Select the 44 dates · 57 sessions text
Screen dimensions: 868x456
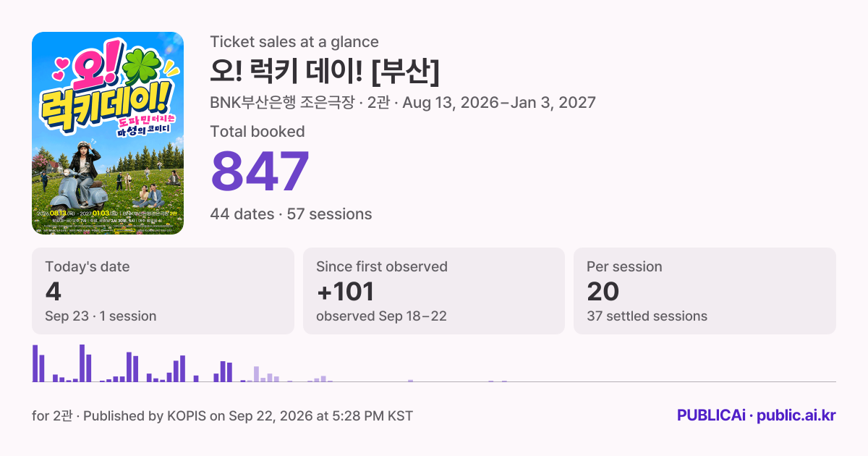(x=291, y=214)
